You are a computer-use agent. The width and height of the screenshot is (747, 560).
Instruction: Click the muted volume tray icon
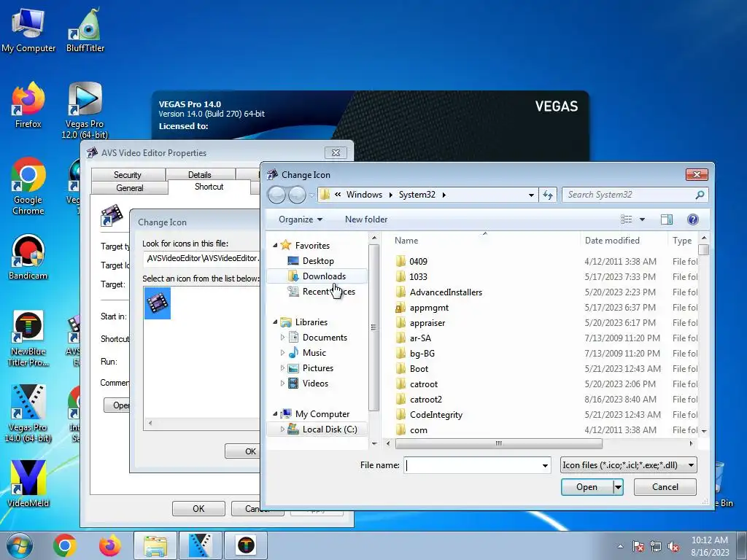673,546
